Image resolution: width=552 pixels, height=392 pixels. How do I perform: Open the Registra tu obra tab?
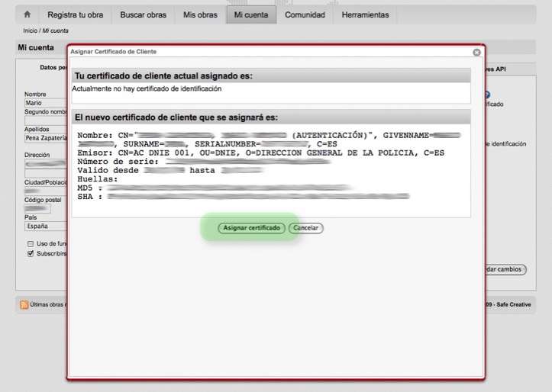[76, 14]
